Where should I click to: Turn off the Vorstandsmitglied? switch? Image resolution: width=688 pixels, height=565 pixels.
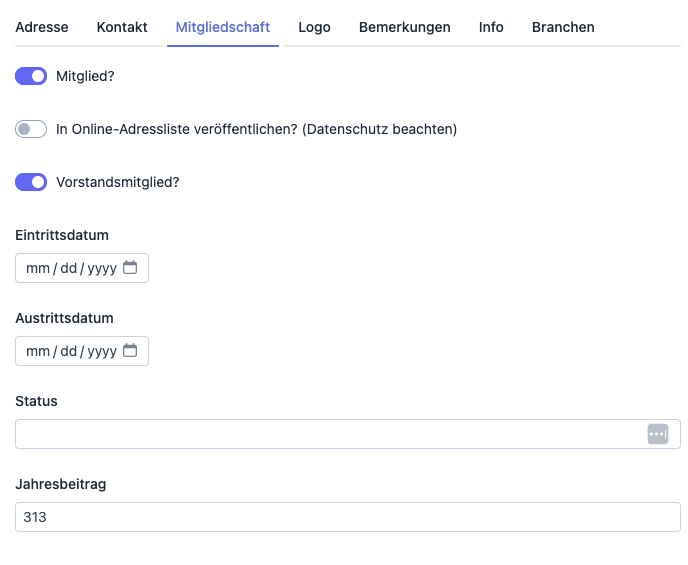tap(31, 182)
